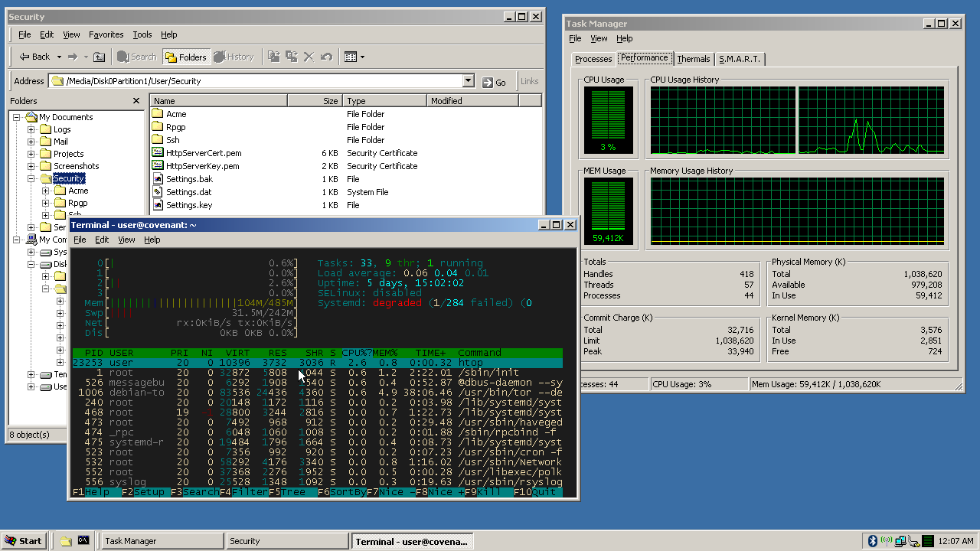Collapse the Security folder in tree
Viewport: 980px width, 551px height.
pos(31,178)
